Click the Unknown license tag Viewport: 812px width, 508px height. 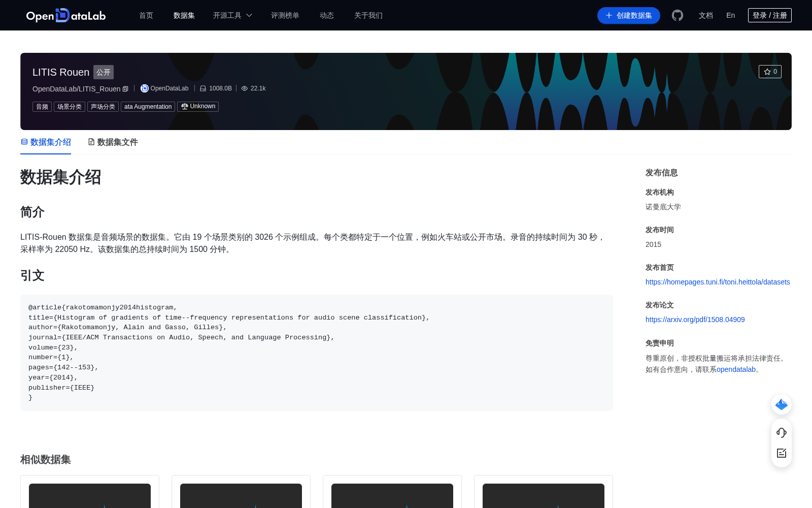[198, 107]
